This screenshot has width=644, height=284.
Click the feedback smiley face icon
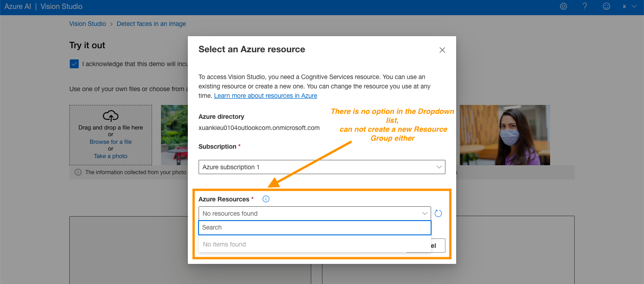(x=606, y=6)
